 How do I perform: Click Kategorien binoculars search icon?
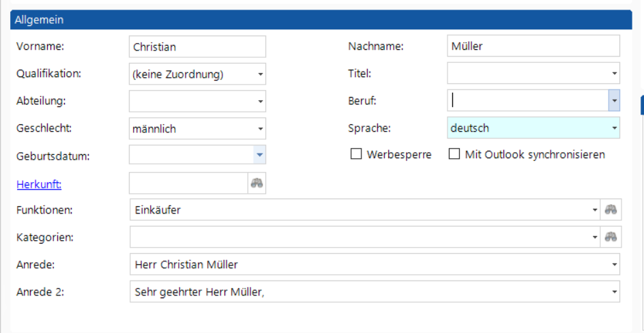tap(611, 237)
